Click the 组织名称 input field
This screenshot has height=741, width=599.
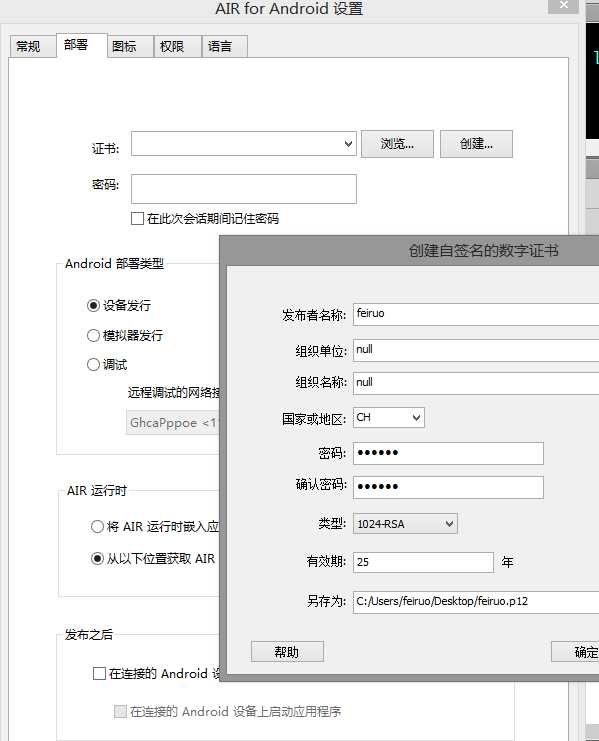tap(476, 383)
